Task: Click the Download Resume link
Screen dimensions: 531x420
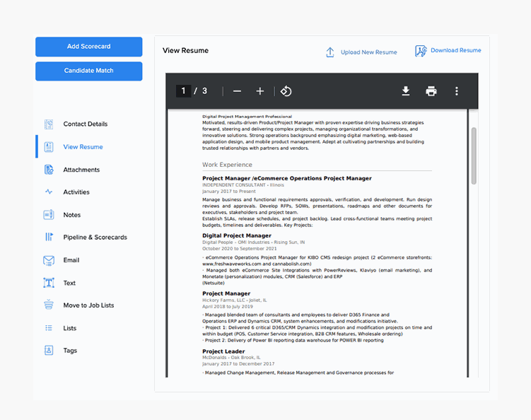Action: (456, 50)
